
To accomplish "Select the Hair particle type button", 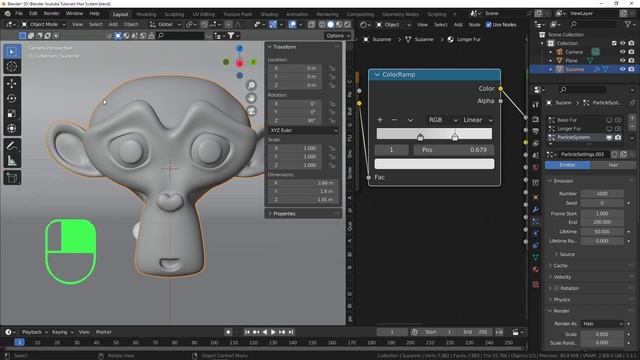I will [x=613, y=165].
